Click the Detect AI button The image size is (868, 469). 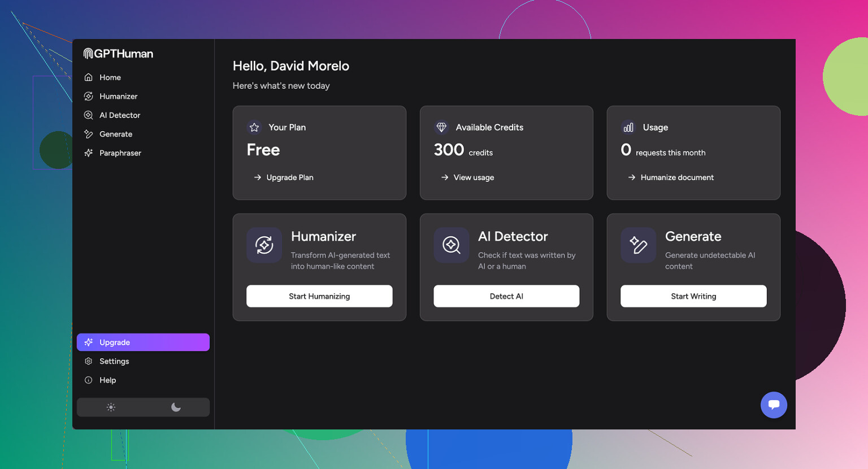coord(506,296)
